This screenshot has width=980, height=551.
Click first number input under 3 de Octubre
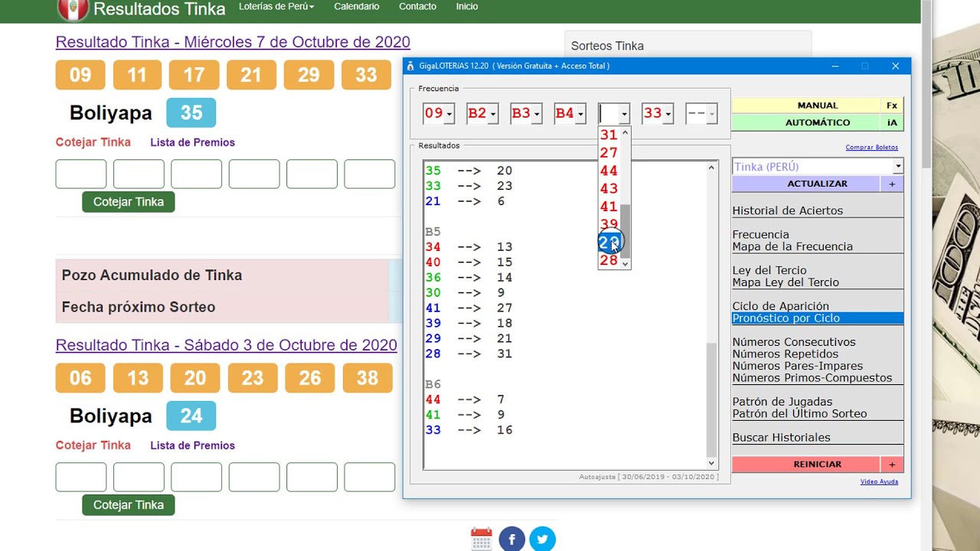point(81,478)
